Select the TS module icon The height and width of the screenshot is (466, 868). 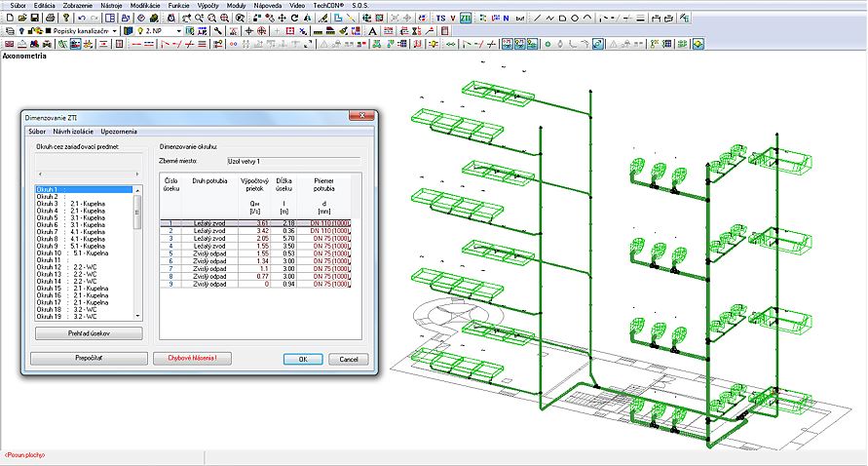click(440, 18)
